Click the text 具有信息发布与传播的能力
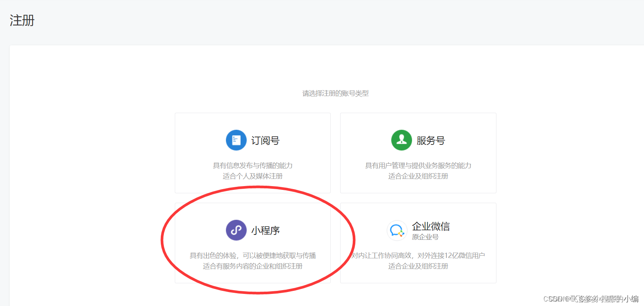Viewport: 644px width, 306px height. point(253,166)
